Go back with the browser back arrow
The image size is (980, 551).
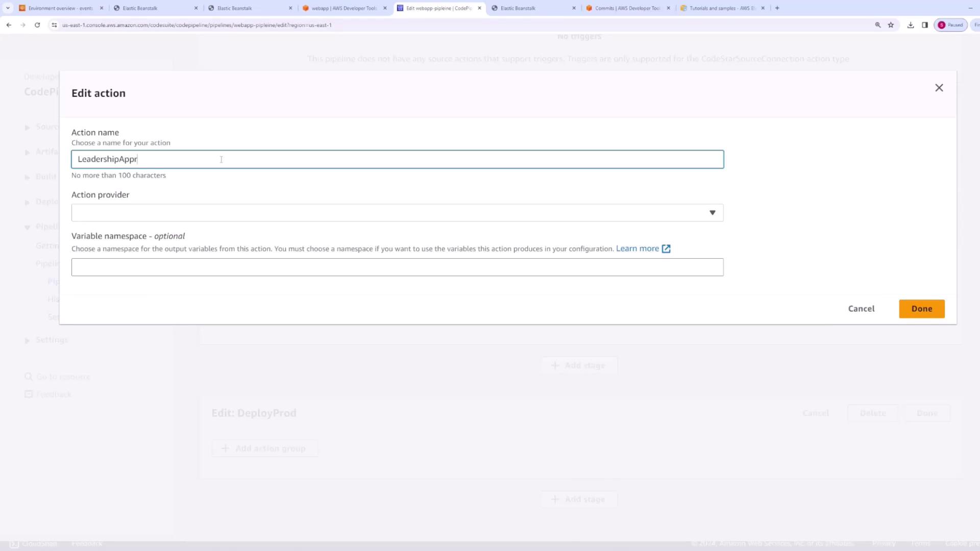pos(9,24)
